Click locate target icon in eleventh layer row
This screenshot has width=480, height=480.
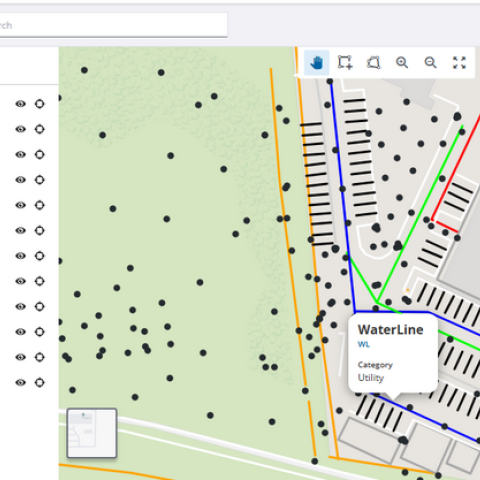pyautogui.click(x=40, y=357)
